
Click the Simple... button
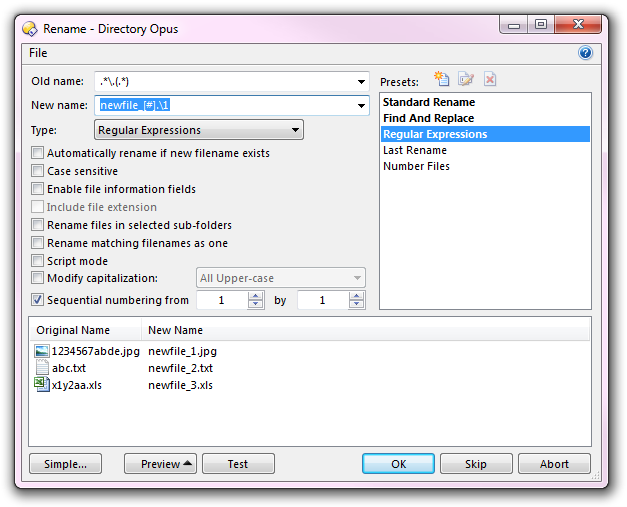(x=66, y=464)
